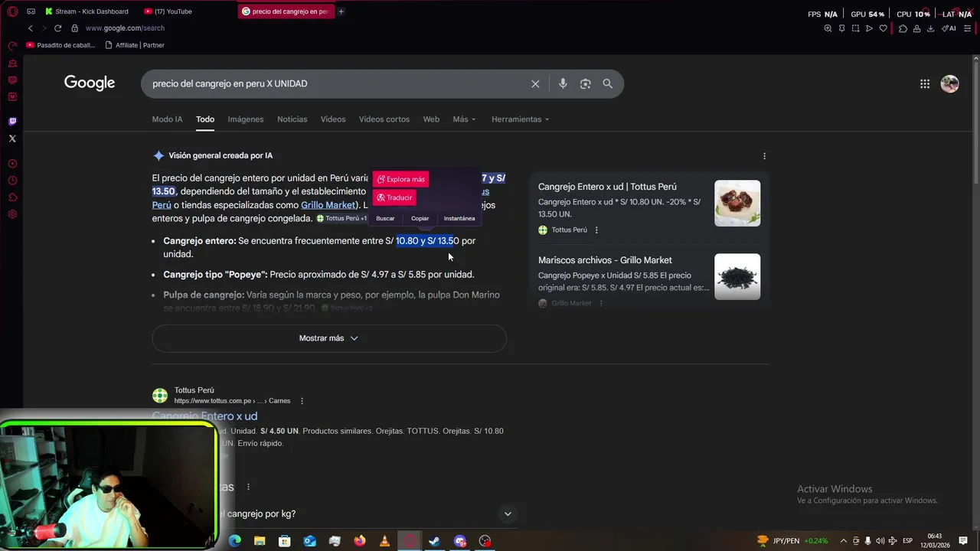Submit the search with the magnifier icon
This screenshot has height=551, width=980.
(607, 83)
